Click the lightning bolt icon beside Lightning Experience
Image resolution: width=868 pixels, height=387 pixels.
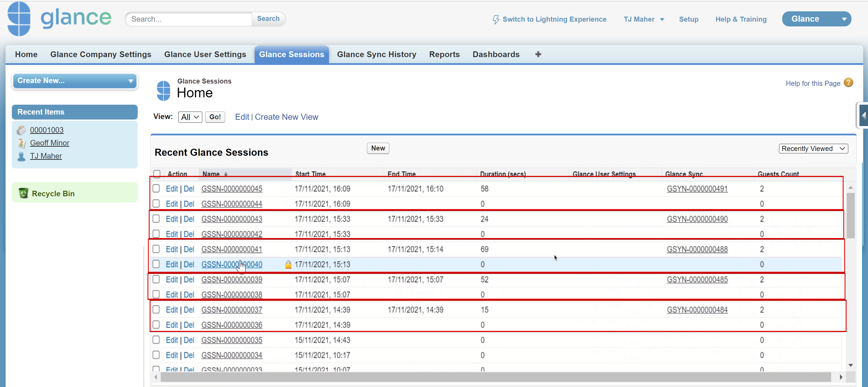(x=495, y=19)
